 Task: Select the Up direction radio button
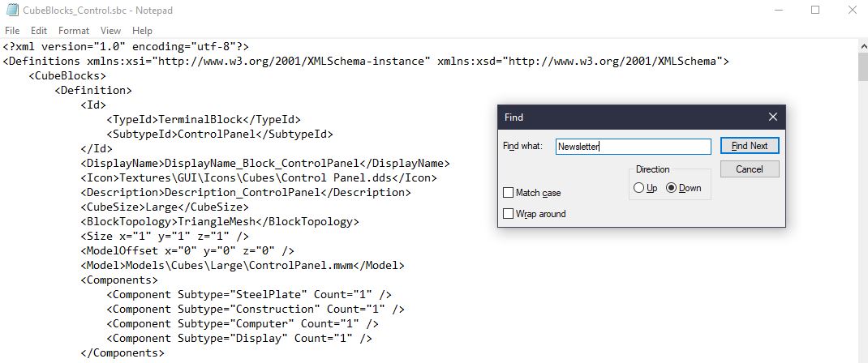coord(638,188)
